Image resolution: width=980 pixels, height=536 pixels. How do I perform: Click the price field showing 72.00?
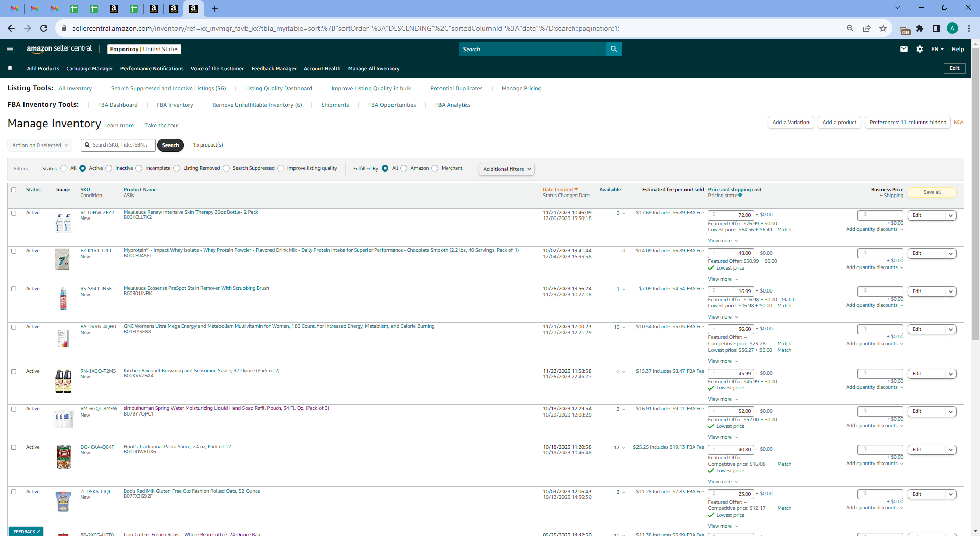click(730, 215)
